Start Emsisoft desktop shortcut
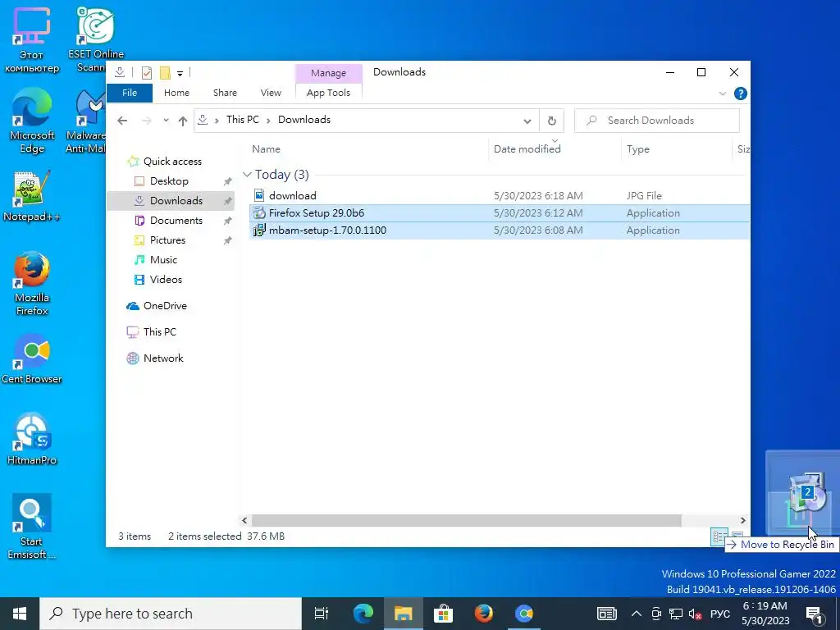This screenshot has width=840, height=630. [32, 527]
